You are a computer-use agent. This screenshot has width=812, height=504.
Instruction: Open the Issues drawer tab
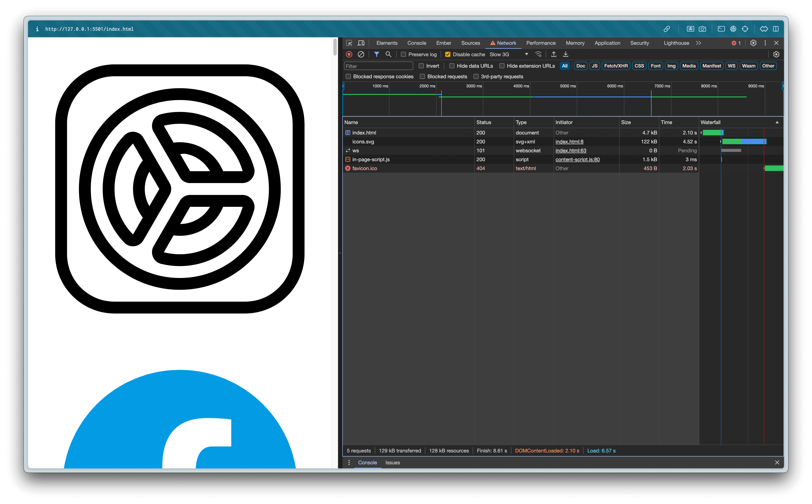[x=392, y=462]
